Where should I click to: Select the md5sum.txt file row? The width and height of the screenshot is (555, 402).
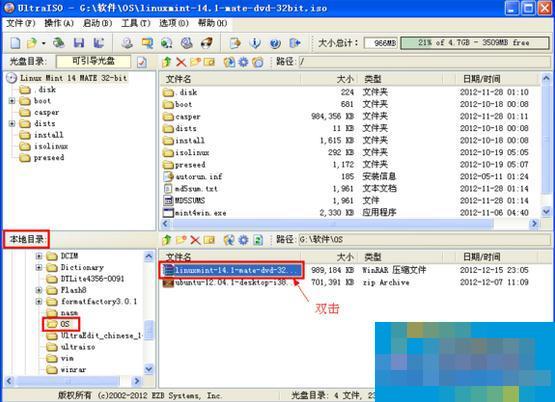click(350, 189)
